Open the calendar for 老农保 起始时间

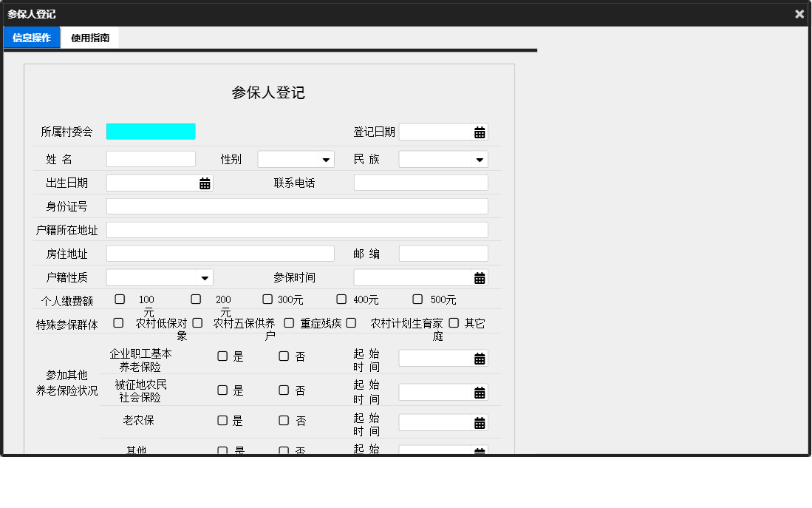[480, 422]
